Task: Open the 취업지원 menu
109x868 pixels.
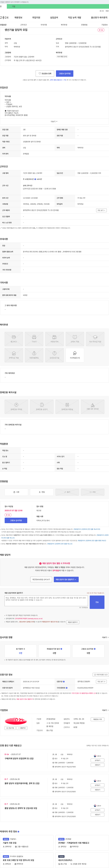Action: point(36,18)
